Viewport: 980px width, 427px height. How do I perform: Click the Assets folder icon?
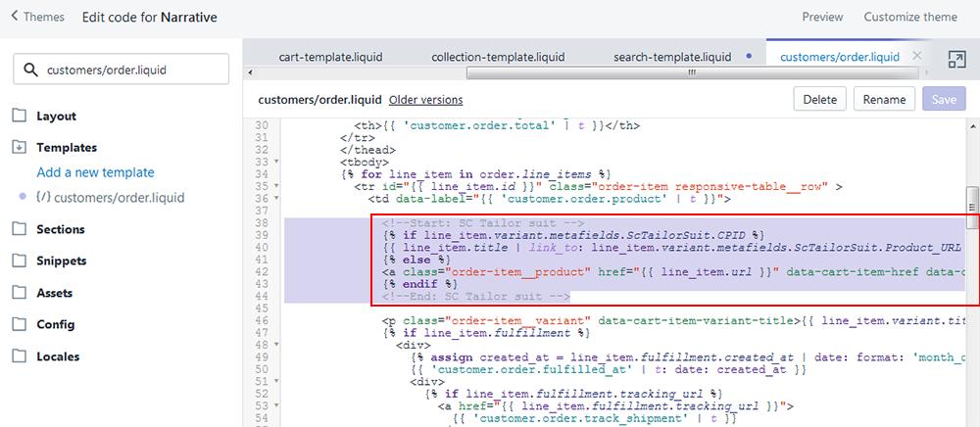(20, 293)
